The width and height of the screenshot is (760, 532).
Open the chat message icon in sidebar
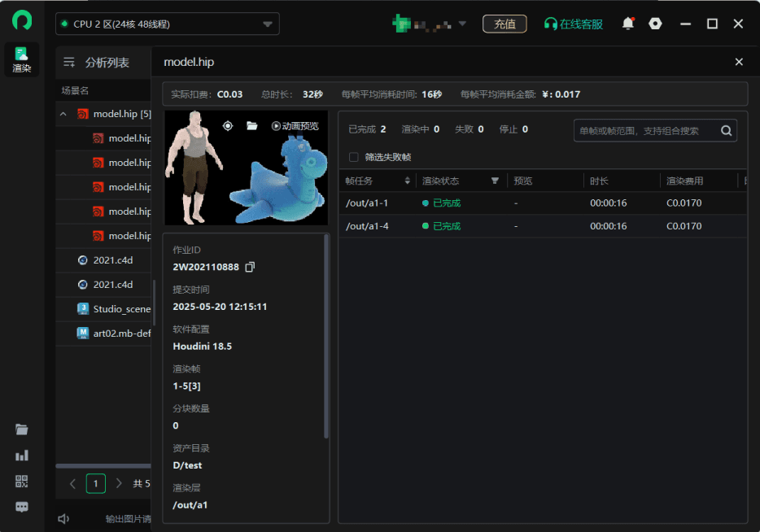[22, 507]
